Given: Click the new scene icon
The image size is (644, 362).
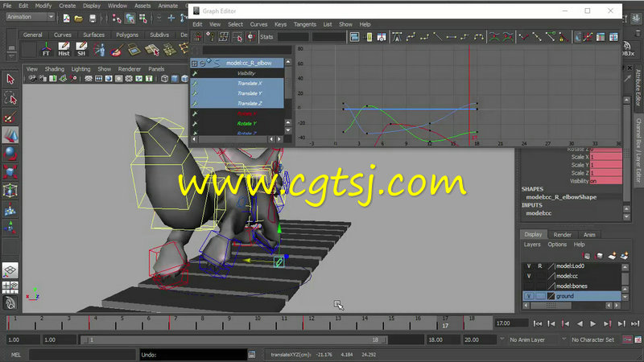Looking at the screenshot, I should coord(66,18).
